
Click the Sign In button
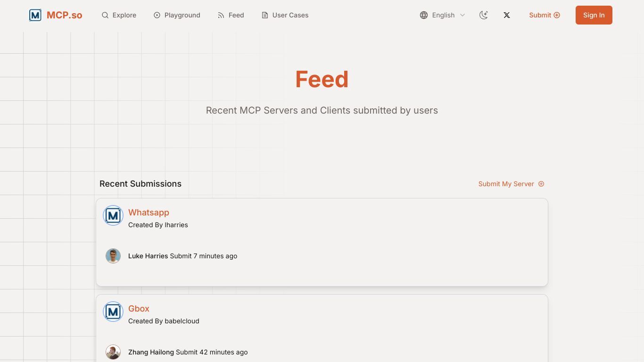594,15
